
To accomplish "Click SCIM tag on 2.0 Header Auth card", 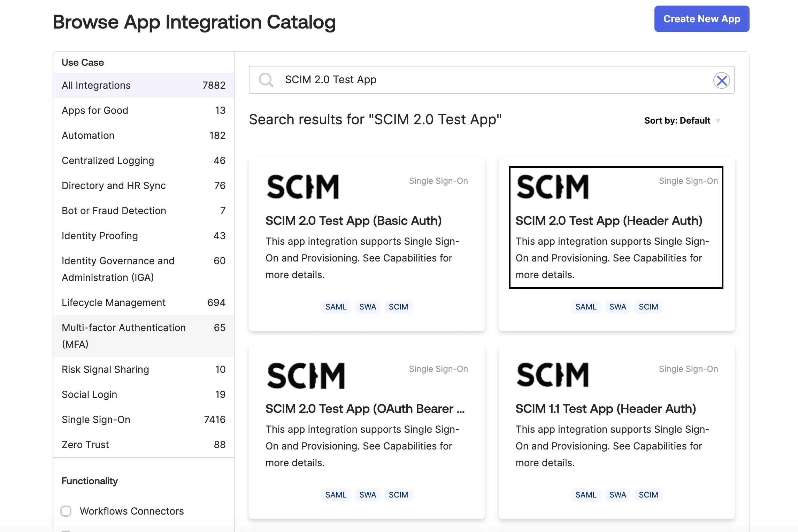I will pyautogui.click(x=648, y=307).
